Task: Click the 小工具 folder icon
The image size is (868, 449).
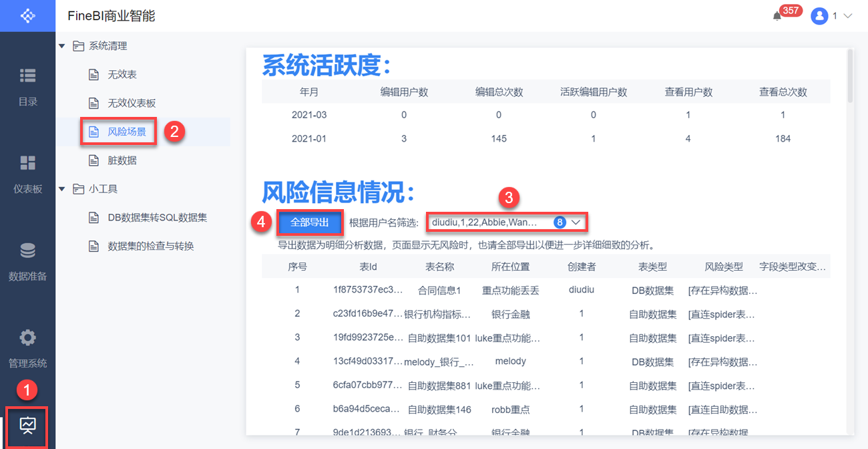Action: (x=78, y=189)
